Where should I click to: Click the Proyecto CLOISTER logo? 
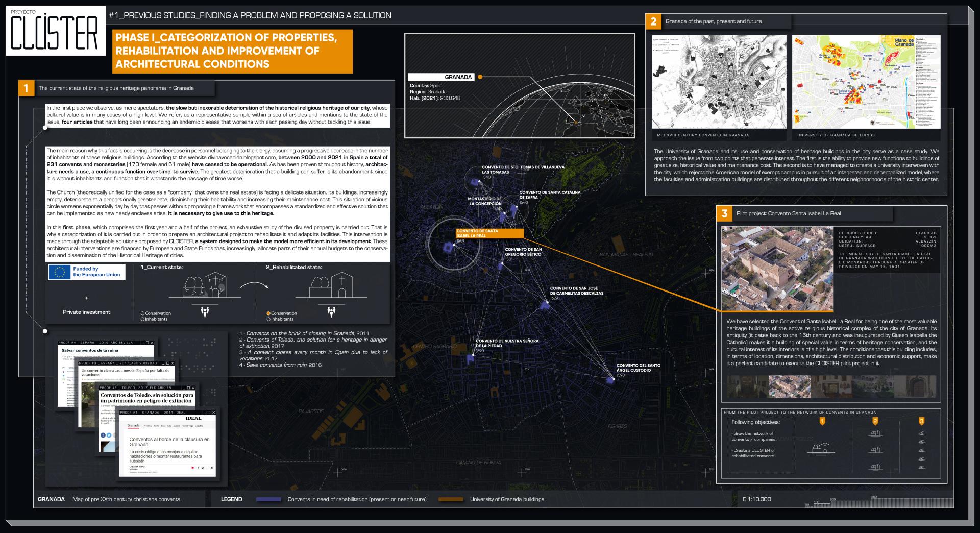point(55,32)
